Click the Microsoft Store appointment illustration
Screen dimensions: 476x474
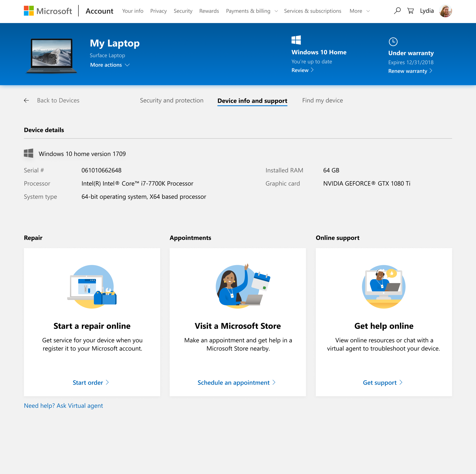point(243,286)
